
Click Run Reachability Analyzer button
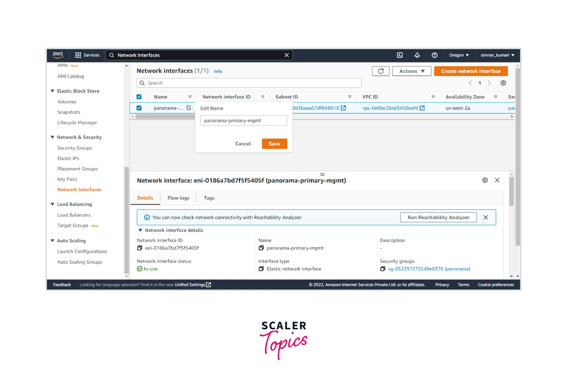click(x=438, y=217)
